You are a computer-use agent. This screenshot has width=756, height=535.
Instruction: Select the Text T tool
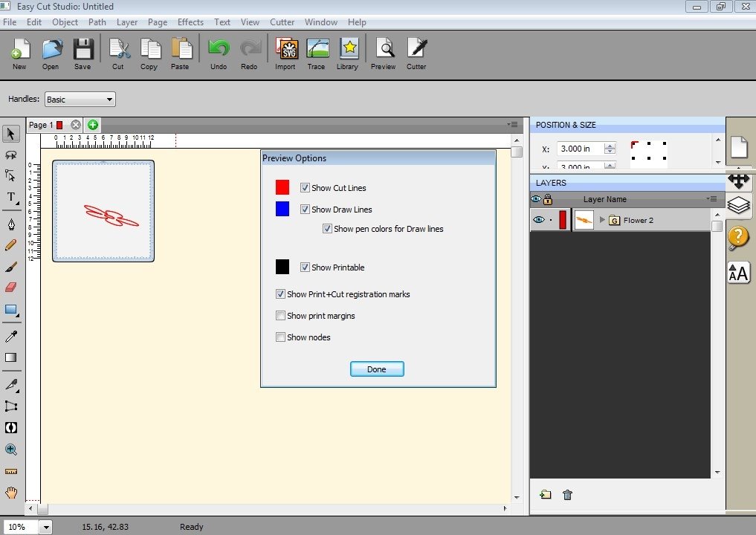click(x=11, y=197)
